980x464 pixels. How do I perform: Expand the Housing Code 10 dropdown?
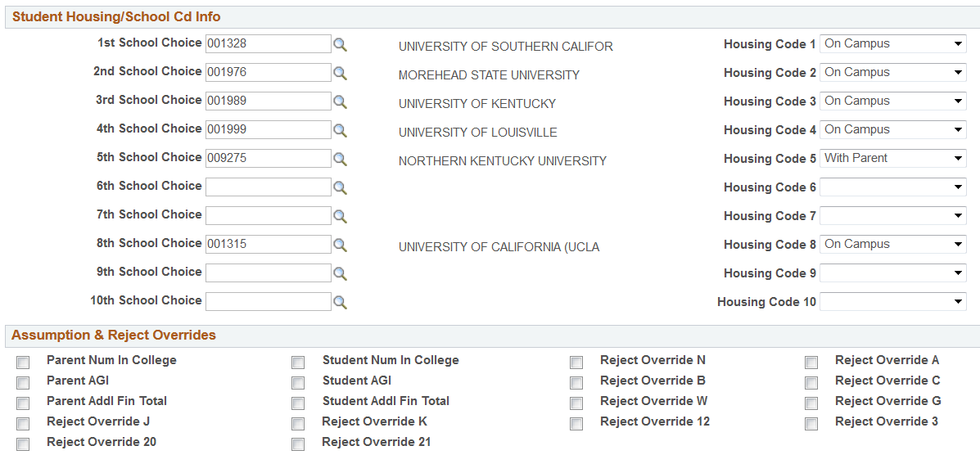(x=892, y=302)
